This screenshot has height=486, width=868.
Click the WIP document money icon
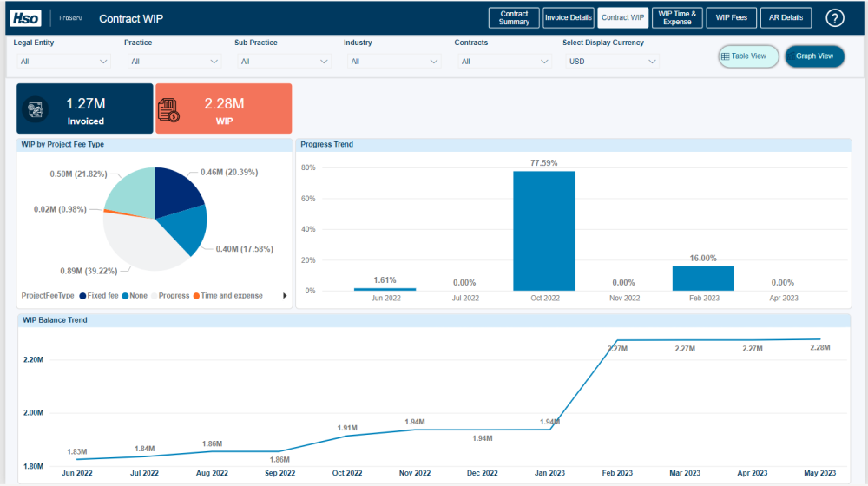[x=169, y=109]
